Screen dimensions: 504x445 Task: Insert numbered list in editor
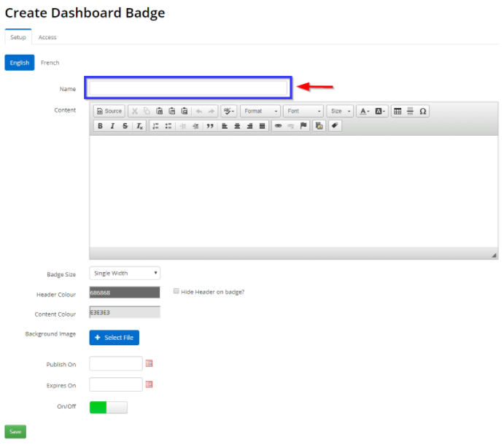coord(155,126)
